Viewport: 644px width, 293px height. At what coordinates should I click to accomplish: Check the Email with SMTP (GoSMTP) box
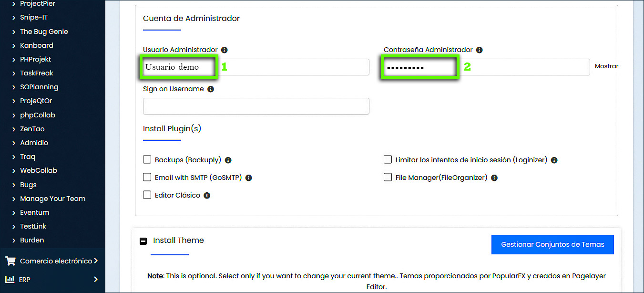[x=147, y=178]
